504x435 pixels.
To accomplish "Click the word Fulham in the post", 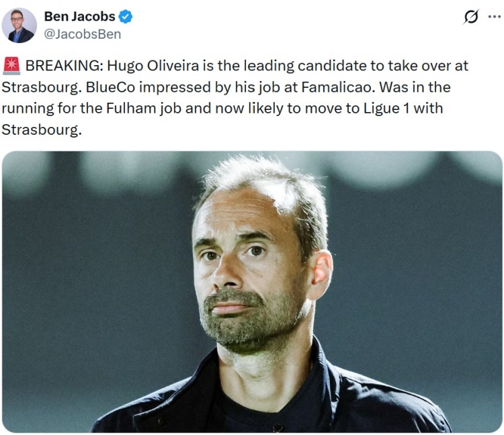I will click(131, 109).
